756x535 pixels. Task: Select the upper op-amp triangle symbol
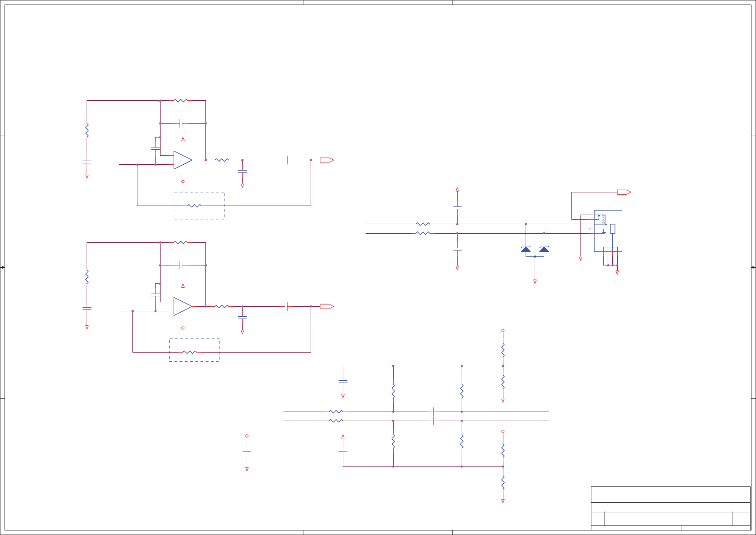(x=183, y=160)
